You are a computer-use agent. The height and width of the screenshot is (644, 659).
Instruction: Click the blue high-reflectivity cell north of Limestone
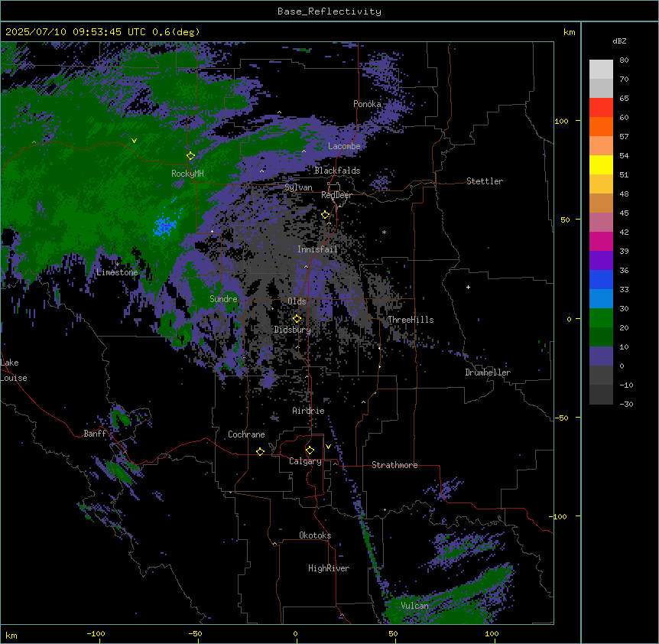tap(165, 226)
